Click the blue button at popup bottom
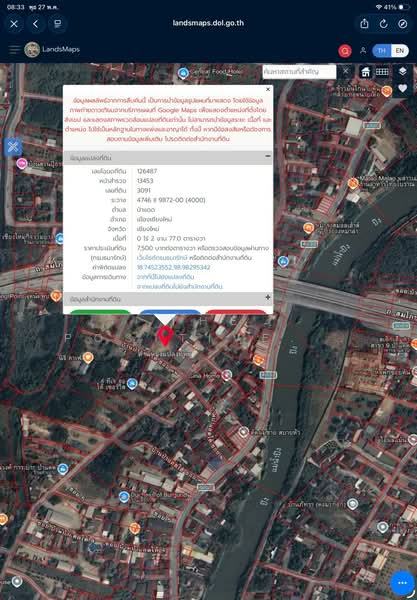 click(x=170, y=311)
